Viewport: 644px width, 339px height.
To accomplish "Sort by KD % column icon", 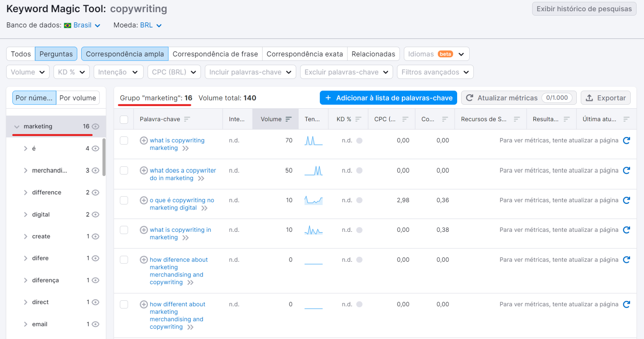I will (358, 119).
